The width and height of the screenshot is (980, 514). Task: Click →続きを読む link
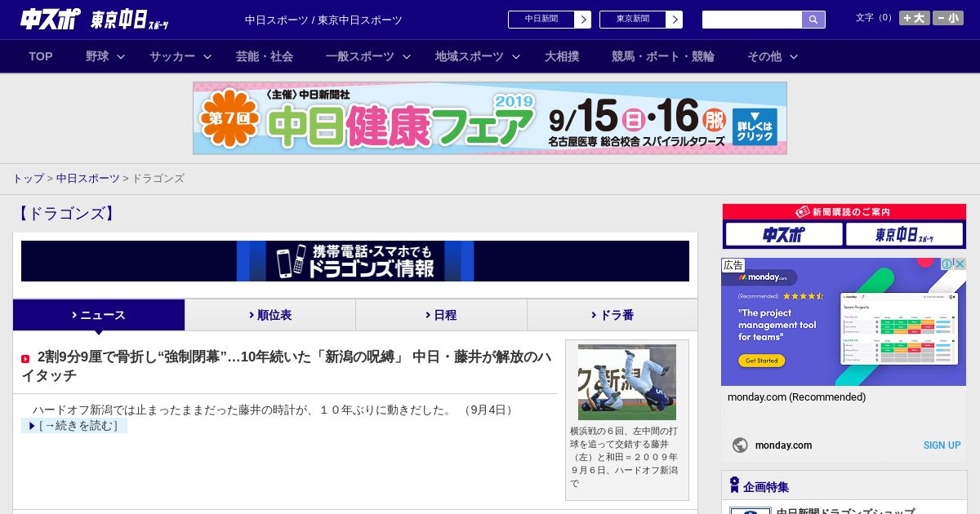74,425
